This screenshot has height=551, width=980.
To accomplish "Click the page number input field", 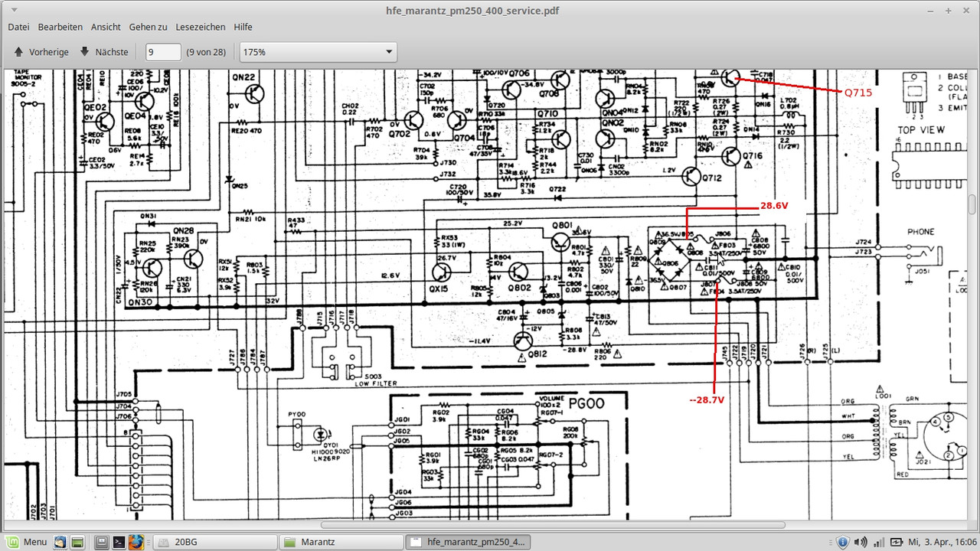I will pos(163,52).
